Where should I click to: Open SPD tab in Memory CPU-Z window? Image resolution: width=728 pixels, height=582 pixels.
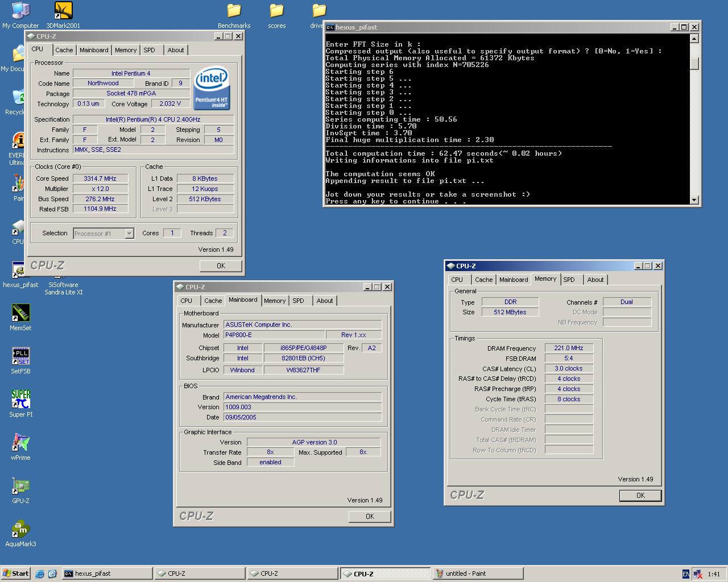click(x=569, y=280)
